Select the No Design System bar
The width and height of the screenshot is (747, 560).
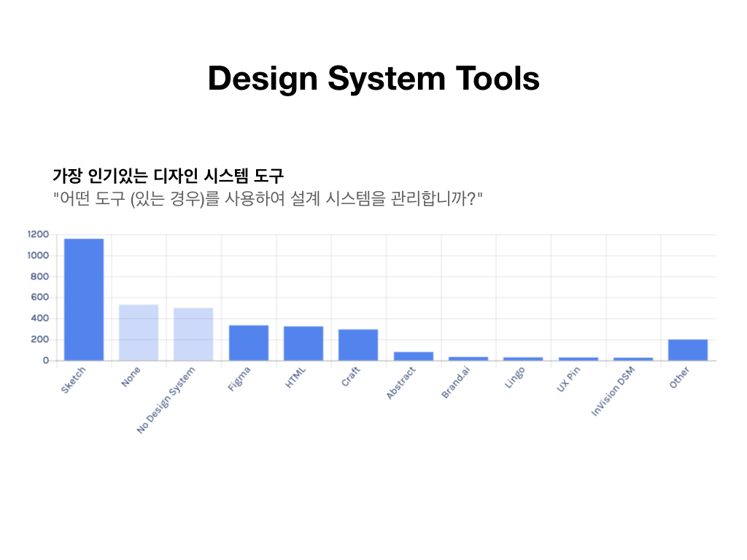pyautogui.click(x=193, y=334)
